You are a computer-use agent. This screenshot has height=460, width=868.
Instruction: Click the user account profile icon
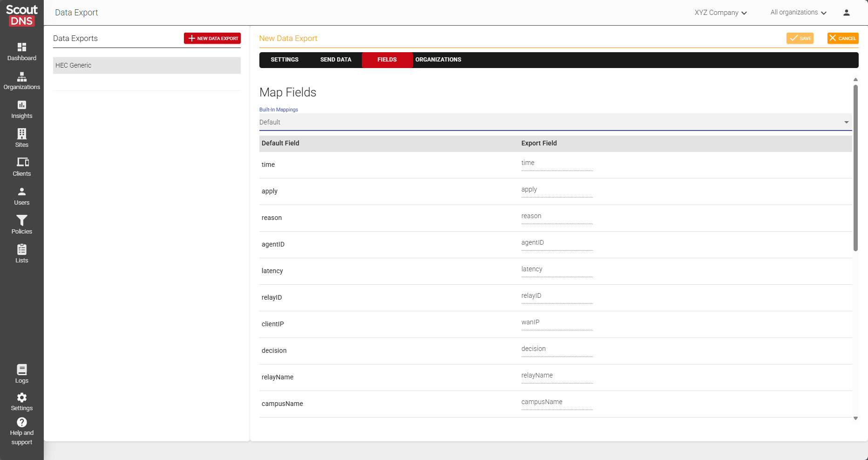(846, 13)
